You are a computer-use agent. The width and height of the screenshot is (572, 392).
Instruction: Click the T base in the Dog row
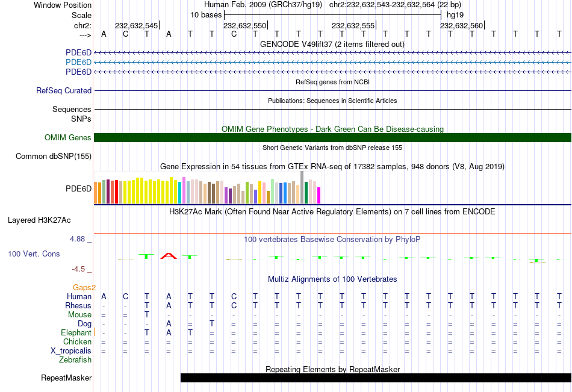point(211,324)
